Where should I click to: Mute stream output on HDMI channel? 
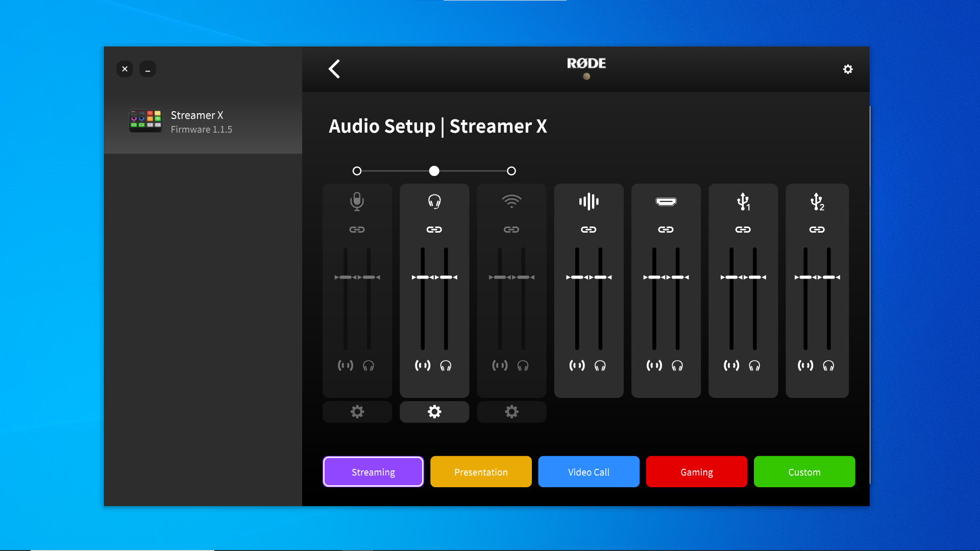pos(654,365)
